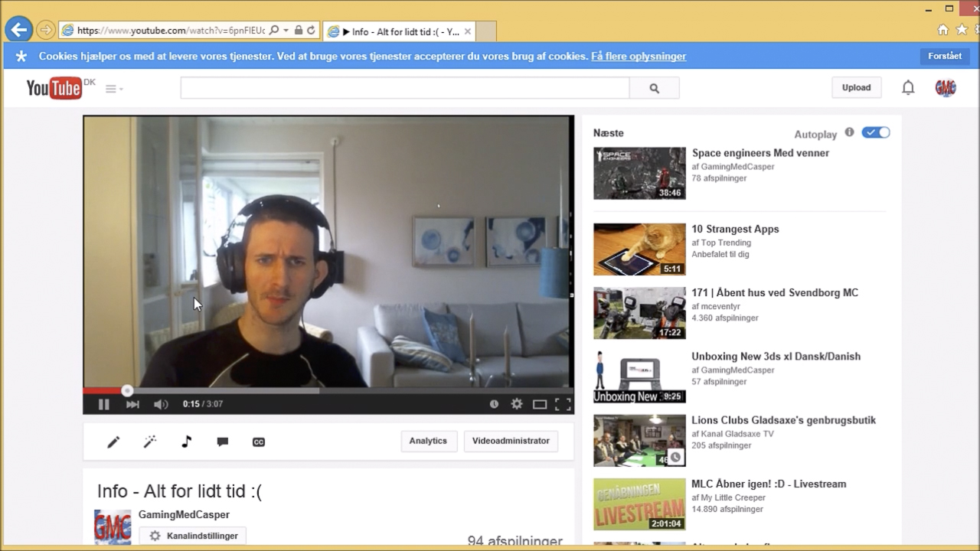Click the Forstået cookie button

coord(945,56)
